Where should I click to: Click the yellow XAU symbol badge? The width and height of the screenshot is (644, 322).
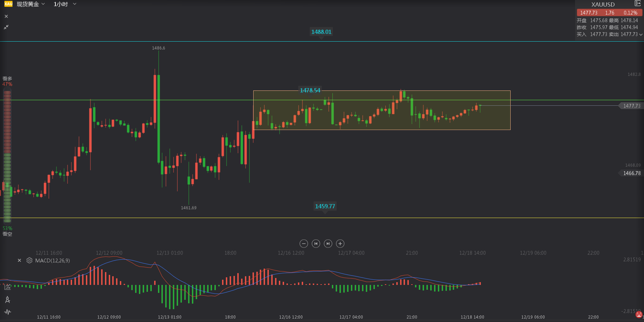pyautogui.click(x=8, y=4)
